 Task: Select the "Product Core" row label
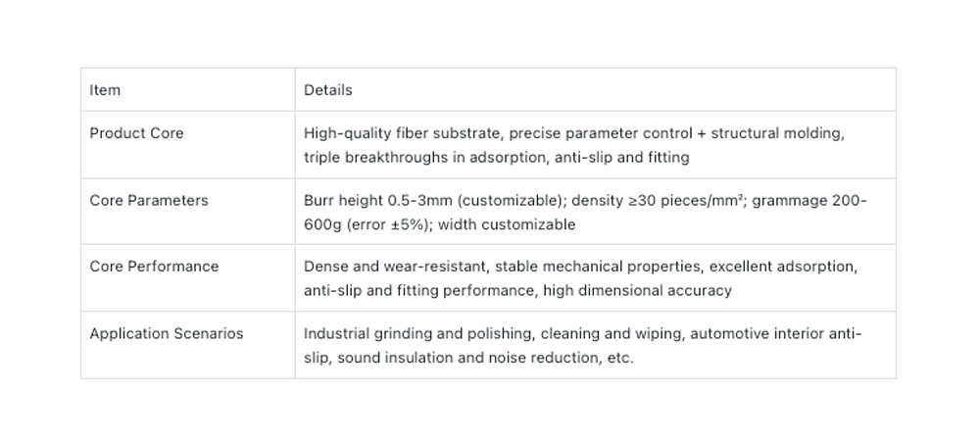(x=136, y=133)
